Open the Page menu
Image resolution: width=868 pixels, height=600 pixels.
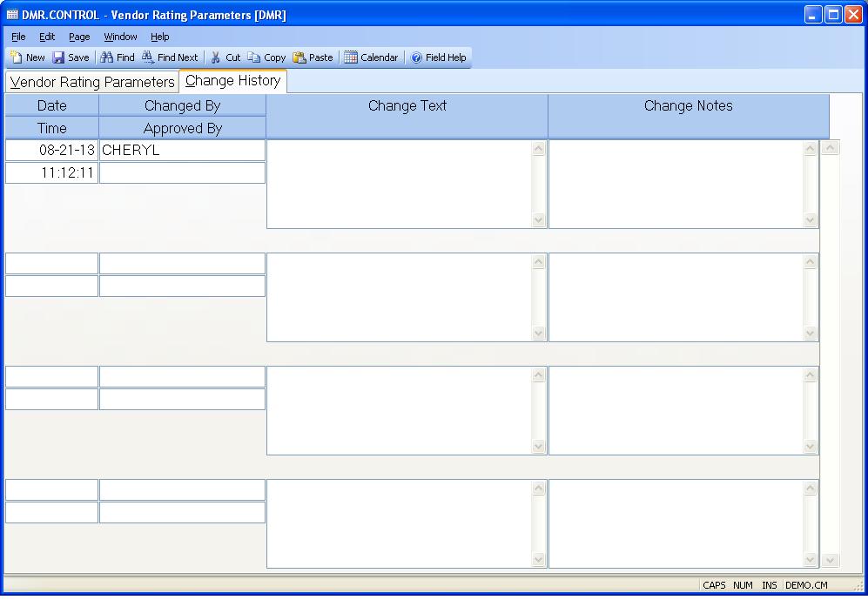click(x=79, y=37)
